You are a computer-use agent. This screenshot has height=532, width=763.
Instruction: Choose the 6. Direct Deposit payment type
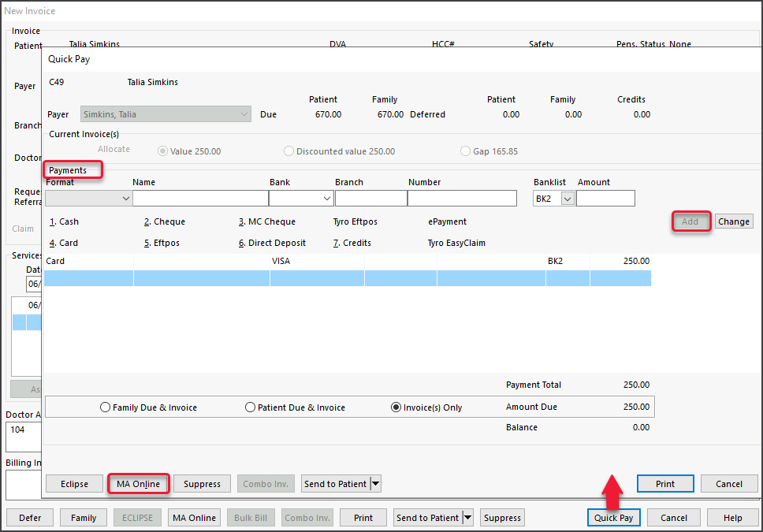pyautogui.click(x=272, y=243)
